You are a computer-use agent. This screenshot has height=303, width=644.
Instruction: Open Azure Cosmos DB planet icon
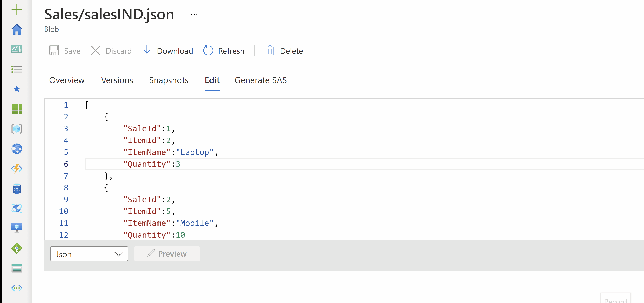pyautogui.click(x=17, y=208)
